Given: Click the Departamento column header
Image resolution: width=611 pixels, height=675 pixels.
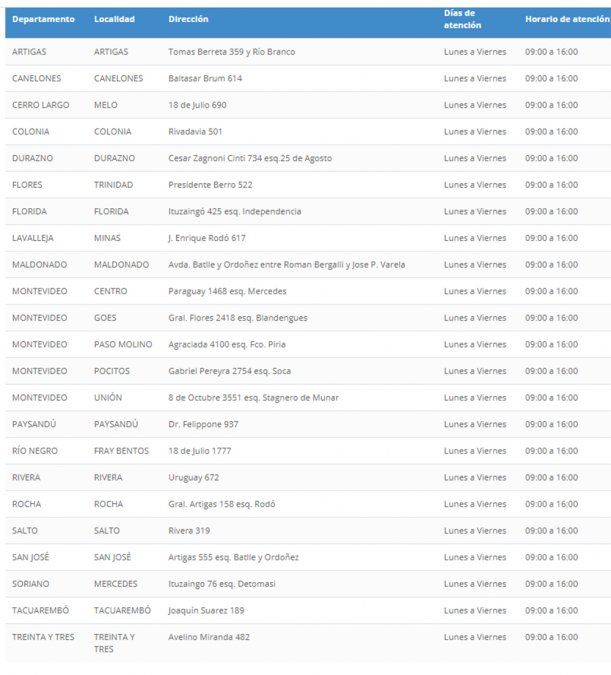Looking at the screenshot, I should pyautogui.click(x=43, y=19).
